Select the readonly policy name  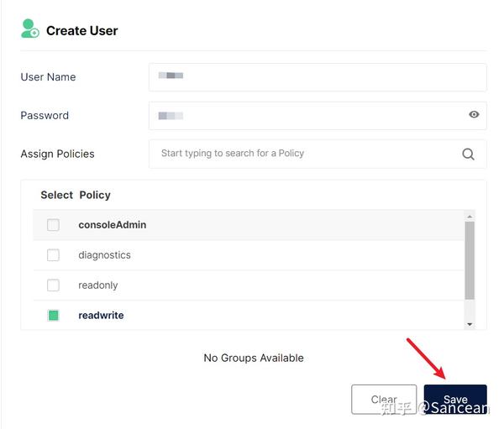[x=98, y=285]
